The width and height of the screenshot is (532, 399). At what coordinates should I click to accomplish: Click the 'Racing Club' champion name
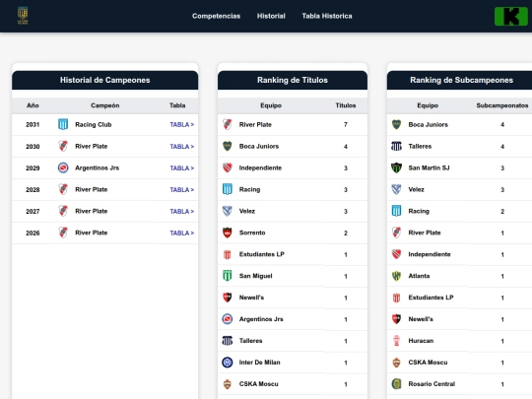click(94, 124)
